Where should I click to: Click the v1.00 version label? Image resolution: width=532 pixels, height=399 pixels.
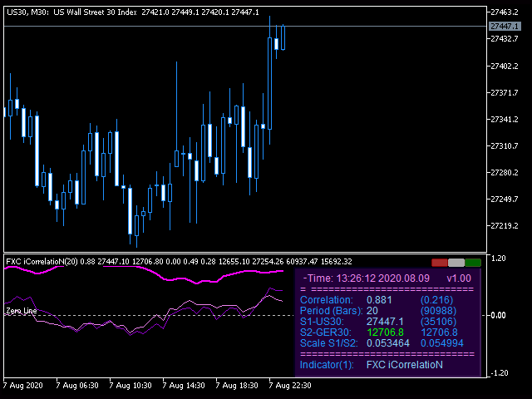pyautogui.click(x=459, y=278)
